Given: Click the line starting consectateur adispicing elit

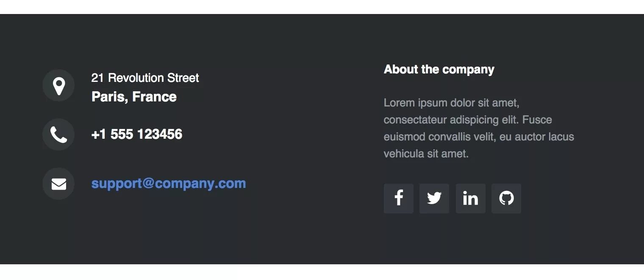Looking at the screenshot, I should point(468,120).
